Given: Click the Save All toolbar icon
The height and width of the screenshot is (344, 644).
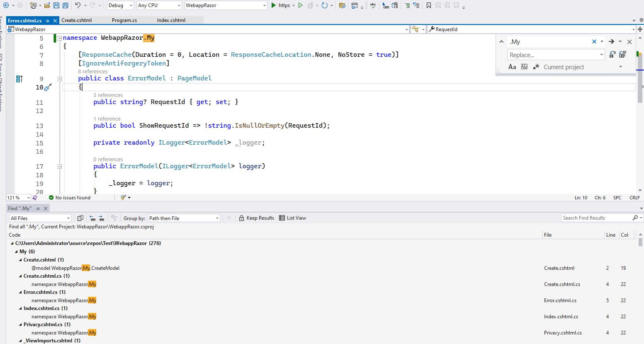Looking at the screenshot, I should (65, 5).
